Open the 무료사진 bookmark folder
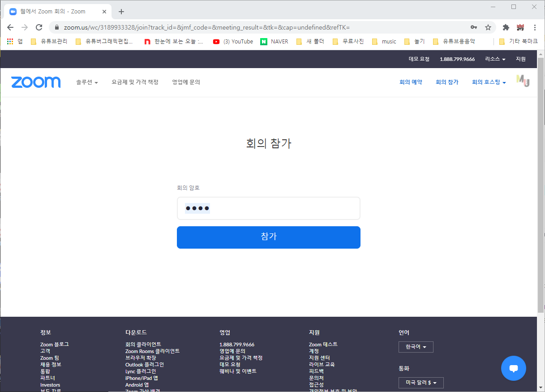This screenshot has height=392, width=545. pos(348,42)
